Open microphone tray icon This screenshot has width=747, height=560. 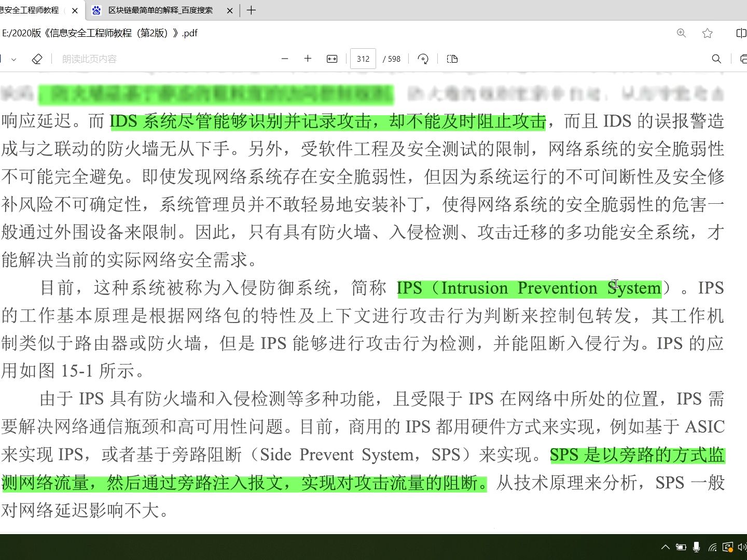tap(697, 547)
